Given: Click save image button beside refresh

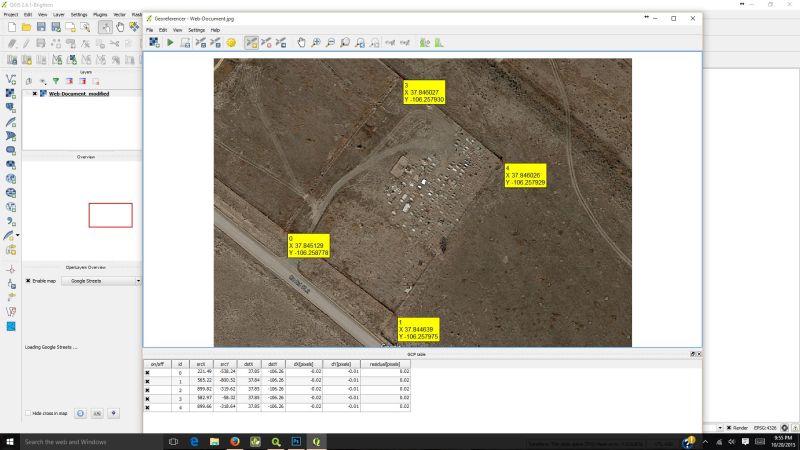Looking at the screenshot, I should click(x=97, y=413).
